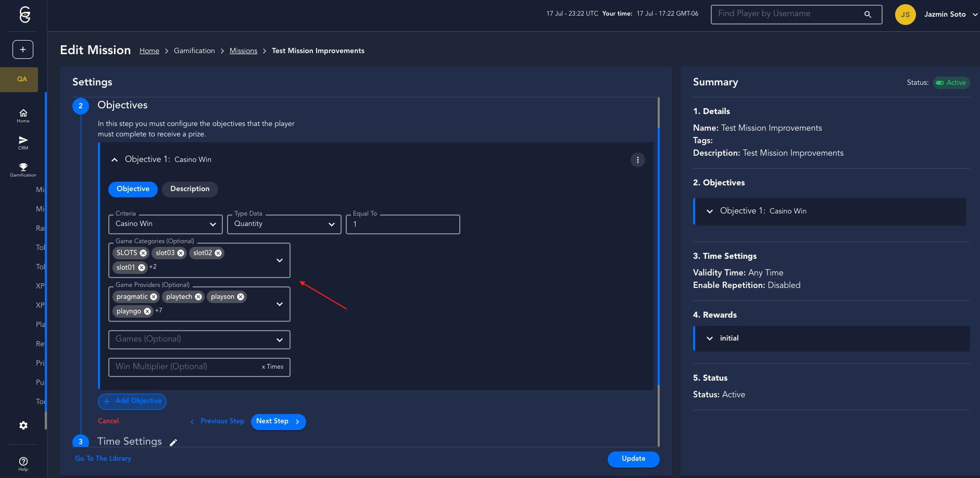Screen dimensions: 980x478
Task: Open the CRM paper plane icon
Action: point(23,142)
